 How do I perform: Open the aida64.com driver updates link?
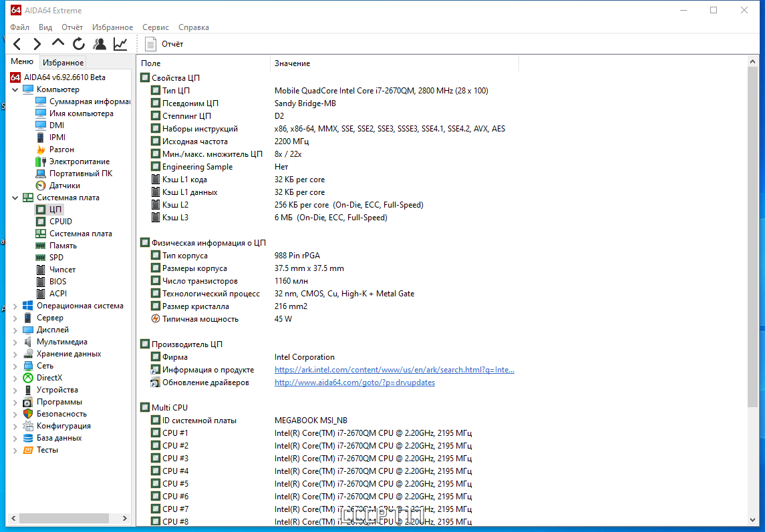tap(355, 382)
